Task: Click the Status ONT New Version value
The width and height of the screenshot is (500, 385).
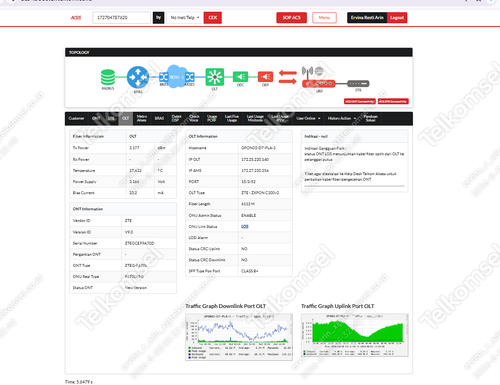Action: pyautogui.click(x=136, y=288)
